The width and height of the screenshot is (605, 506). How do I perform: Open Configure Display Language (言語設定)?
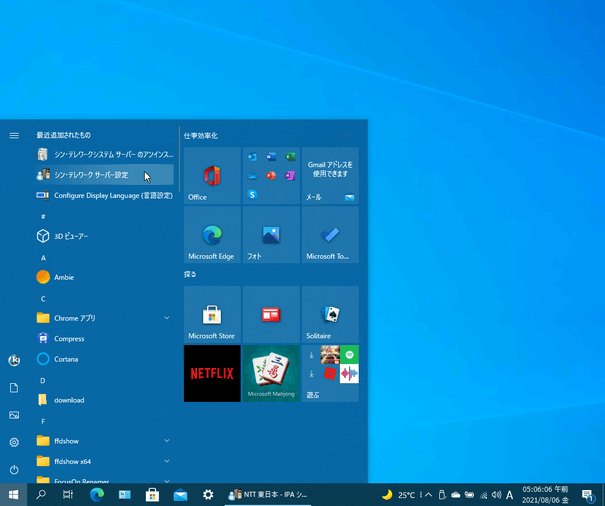coord(104,195)
